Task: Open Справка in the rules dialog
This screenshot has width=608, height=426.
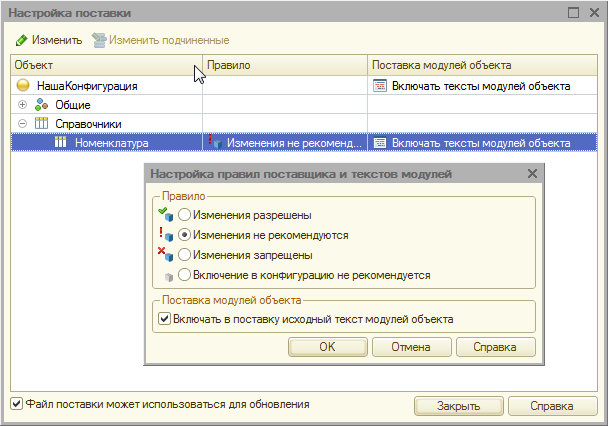Action: tap(496, 347)
